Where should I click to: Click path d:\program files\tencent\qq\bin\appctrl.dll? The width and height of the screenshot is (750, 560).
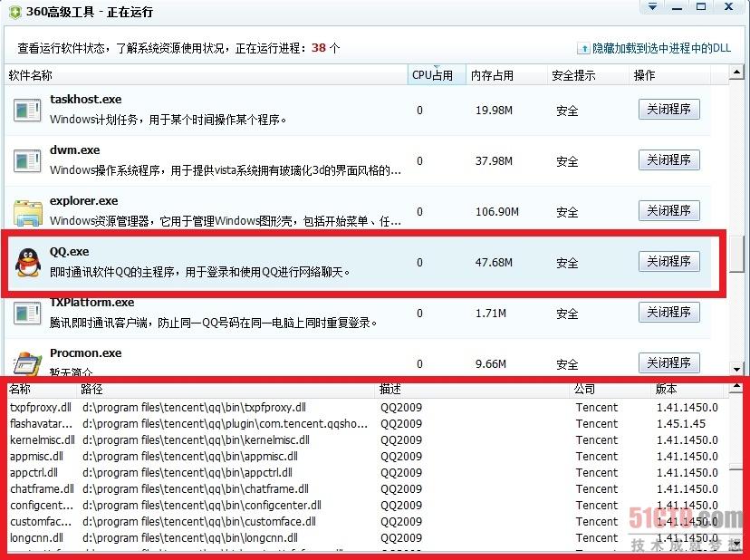187,473
